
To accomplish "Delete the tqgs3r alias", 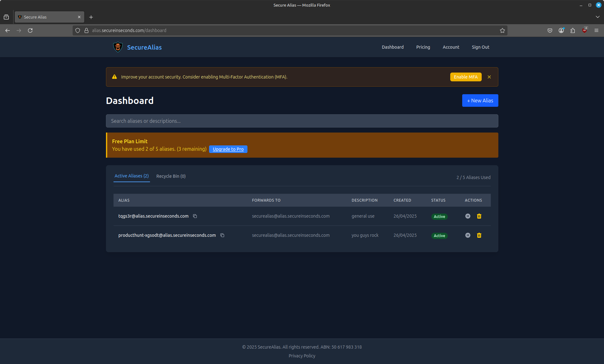I will pos(479,216).
